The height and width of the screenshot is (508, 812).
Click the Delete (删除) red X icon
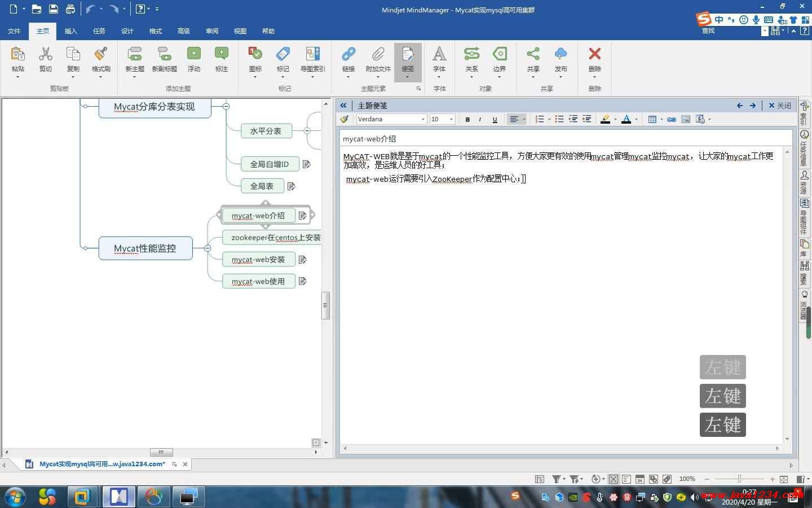click(x=594, y=54)
